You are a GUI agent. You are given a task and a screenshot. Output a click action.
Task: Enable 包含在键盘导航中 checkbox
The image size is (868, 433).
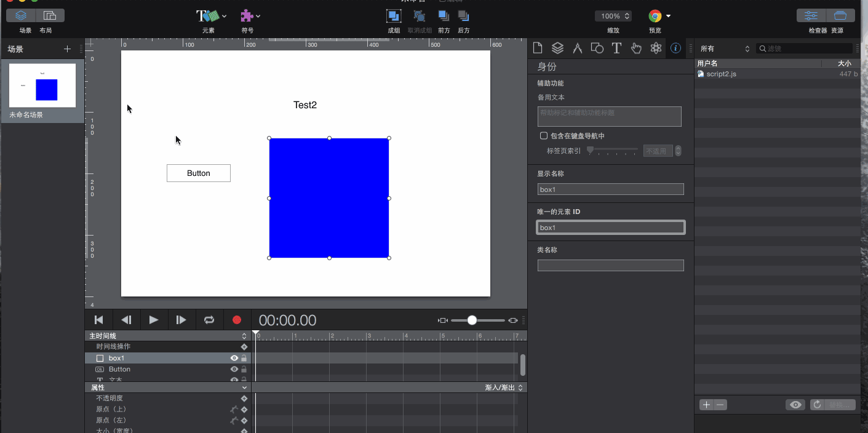[544, 136]
